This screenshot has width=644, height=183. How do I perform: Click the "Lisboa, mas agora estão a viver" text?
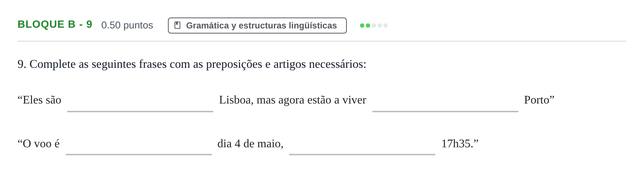tap(292, 100)
